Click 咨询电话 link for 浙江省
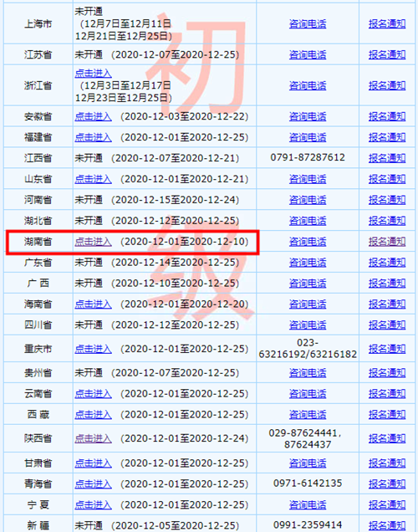 pos(308,85)
